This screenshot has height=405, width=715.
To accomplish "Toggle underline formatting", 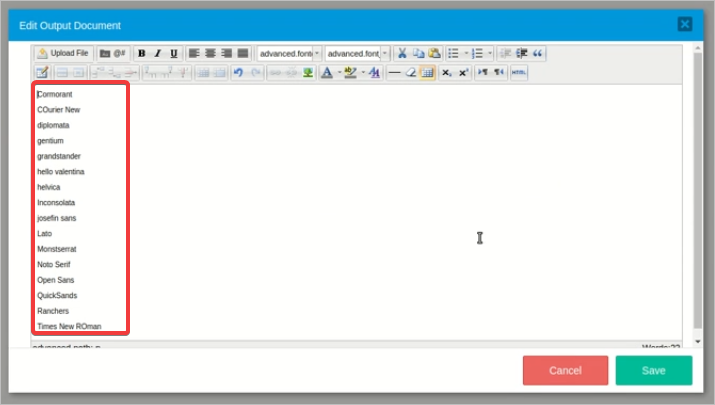I will [174, 53].
